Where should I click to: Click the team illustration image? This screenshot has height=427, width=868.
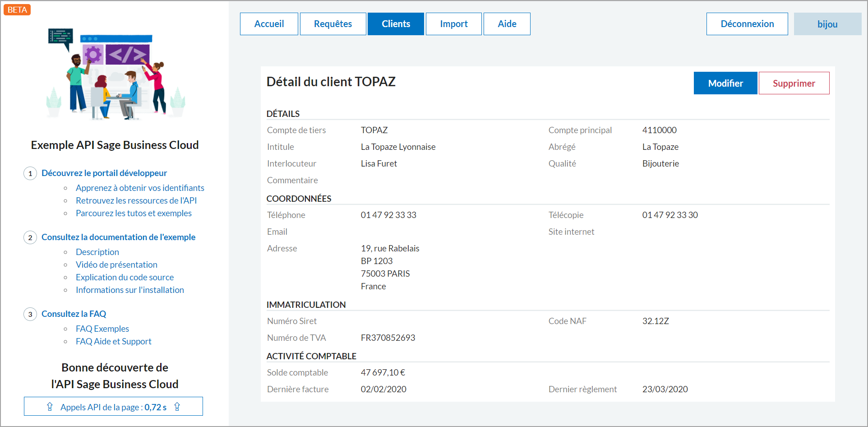pyautogui.click(x=115, y=74)
